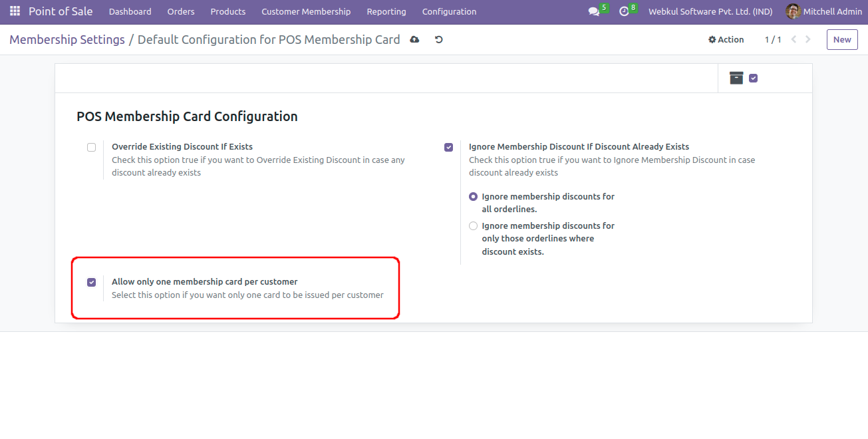
Task: Go back to Membership Settings breadcrumb
Action: click(67, 40)
